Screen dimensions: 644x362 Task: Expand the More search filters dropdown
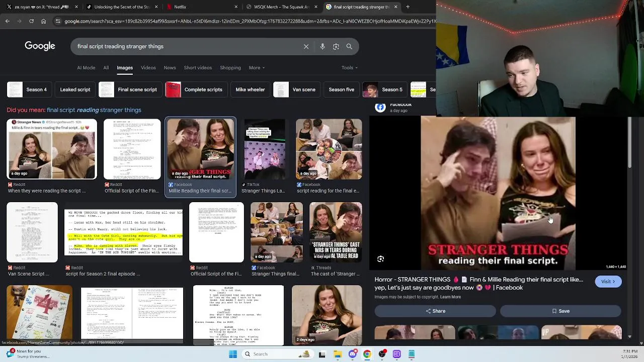(257, 68)
